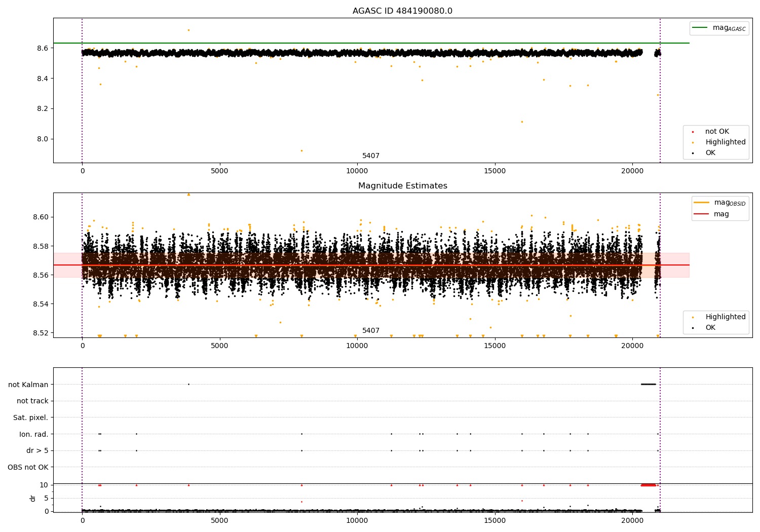Click the 'not Kalman' row label
This screenshot has height=532, width=760.
(x=28, y=385)
